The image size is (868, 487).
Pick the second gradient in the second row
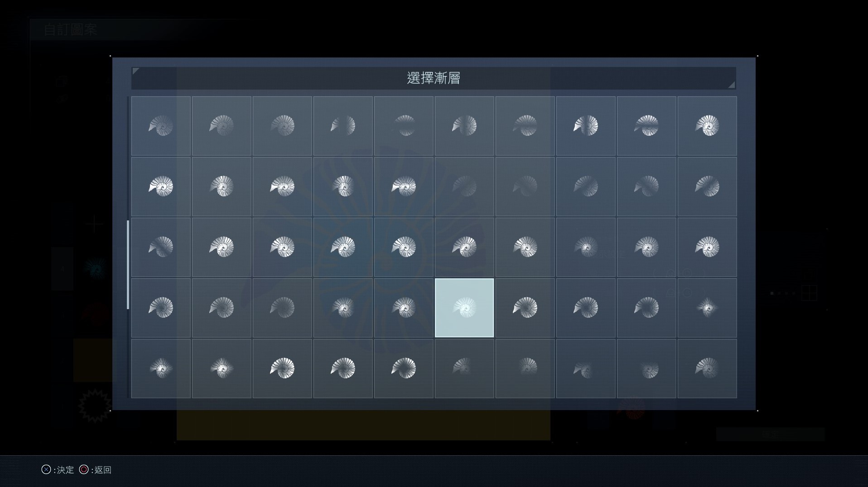point(222,186)
